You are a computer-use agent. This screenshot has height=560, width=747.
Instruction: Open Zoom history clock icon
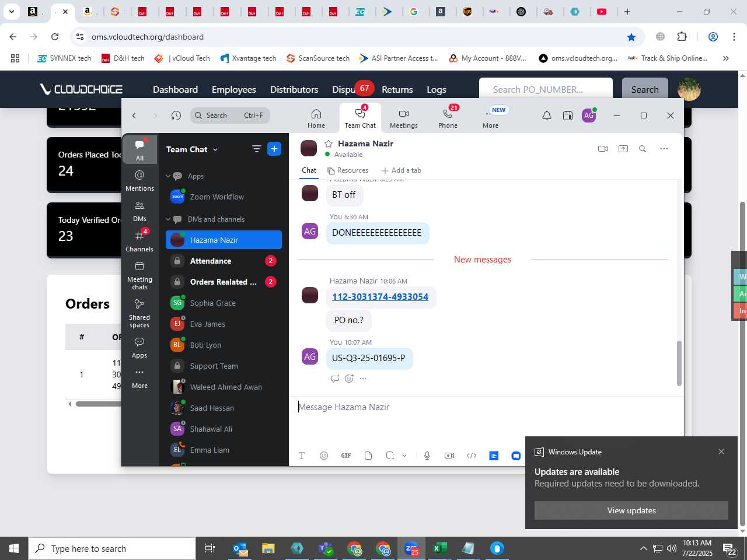[x=176, y=116]
